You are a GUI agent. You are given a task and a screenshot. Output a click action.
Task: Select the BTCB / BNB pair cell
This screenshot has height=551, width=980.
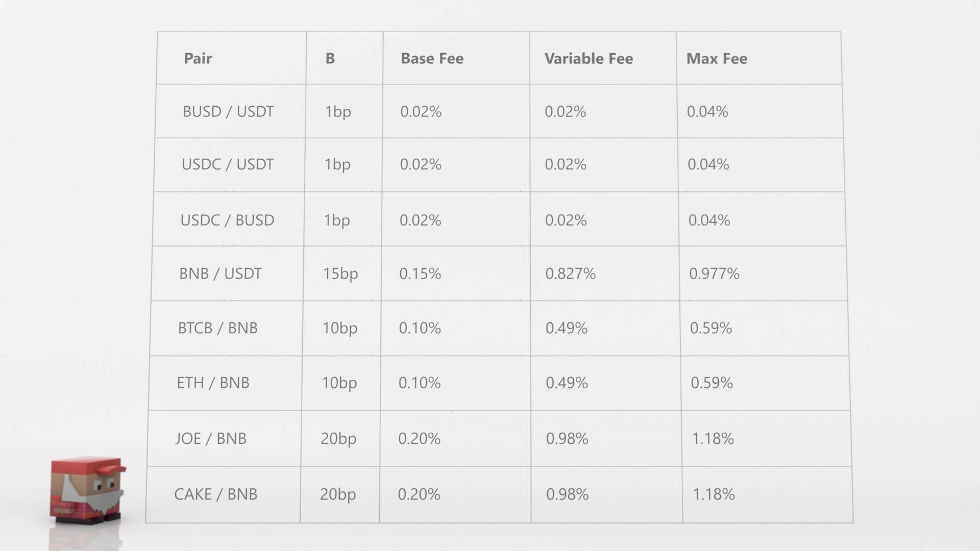point(218,328)
